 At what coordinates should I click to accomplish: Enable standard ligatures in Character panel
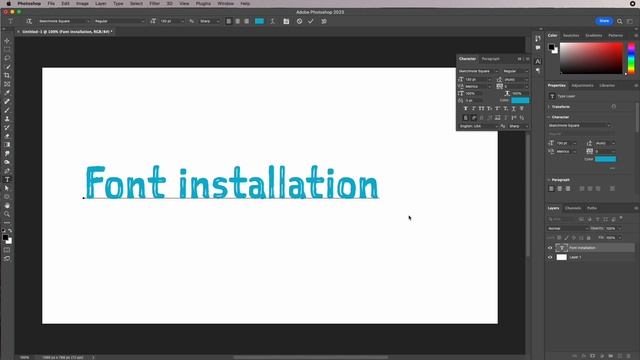(465, 118)
